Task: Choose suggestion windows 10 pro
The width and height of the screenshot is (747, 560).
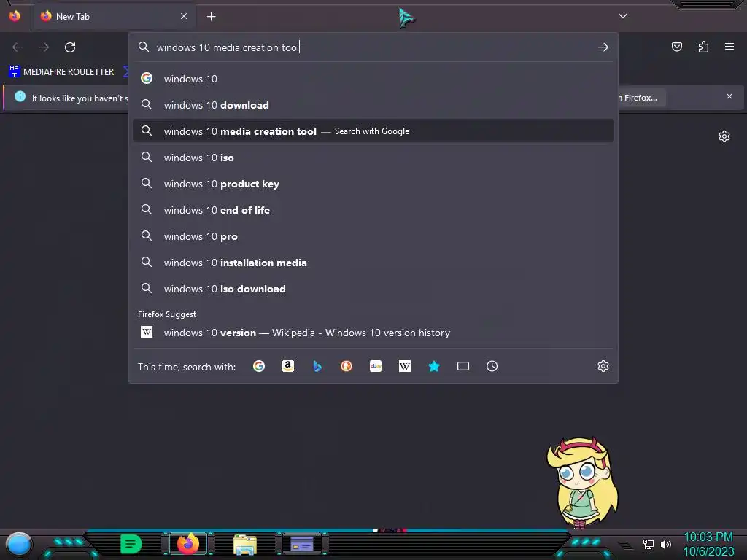Action: pyautogui.click(x=373, y=236)
